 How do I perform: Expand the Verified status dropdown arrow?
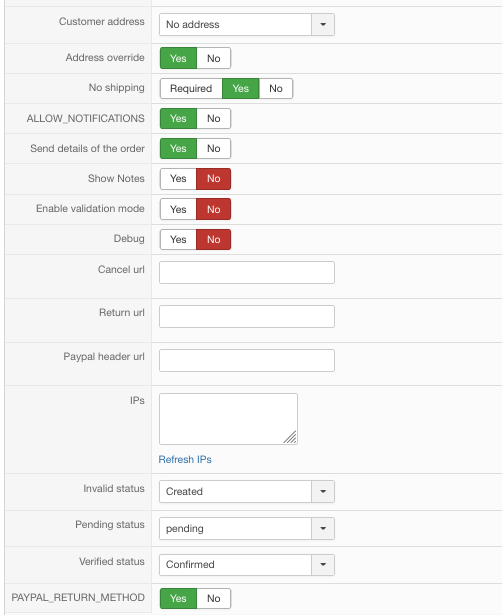pyautogui.click(x=323, y=564)
